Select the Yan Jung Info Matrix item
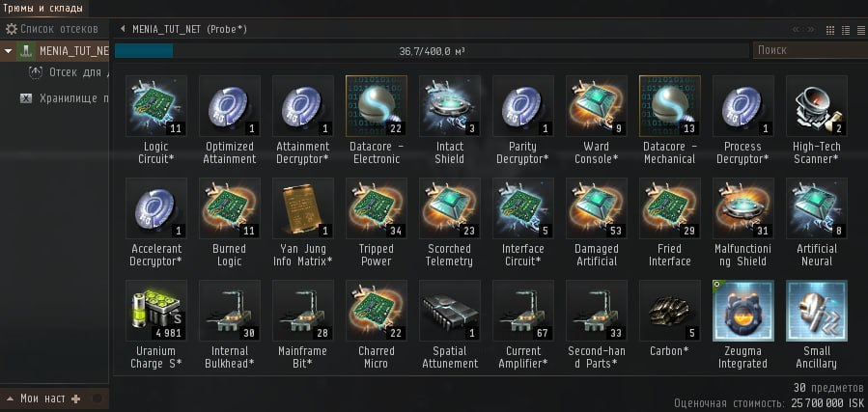 (303, 208)
